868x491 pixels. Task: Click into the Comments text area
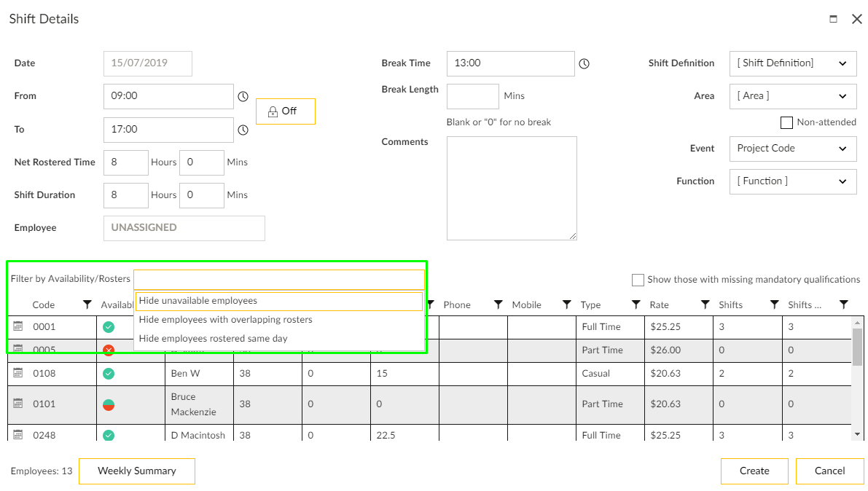tap(511, 188)
